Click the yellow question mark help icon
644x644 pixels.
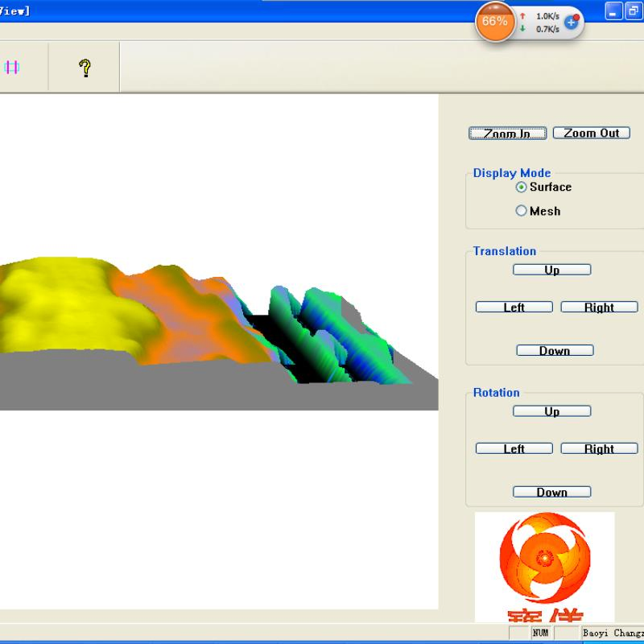(85, 68)
